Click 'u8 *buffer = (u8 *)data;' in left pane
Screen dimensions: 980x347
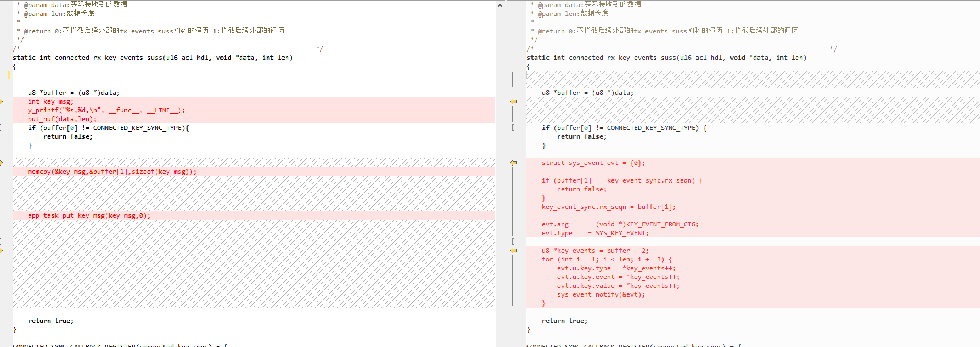click(73, 93)
